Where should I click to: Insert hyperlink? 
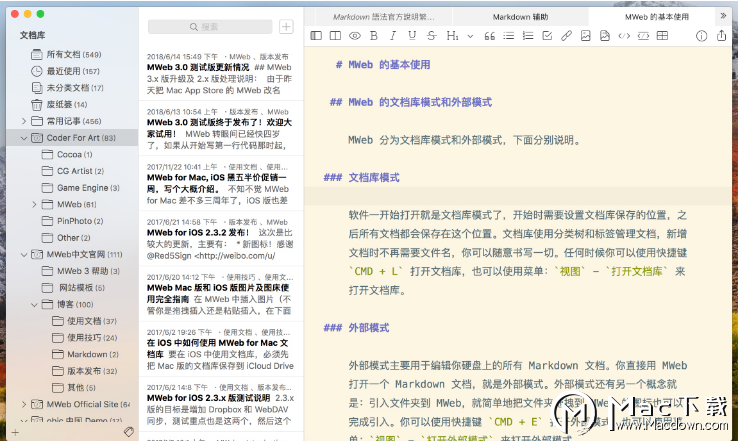coord(566,36)
